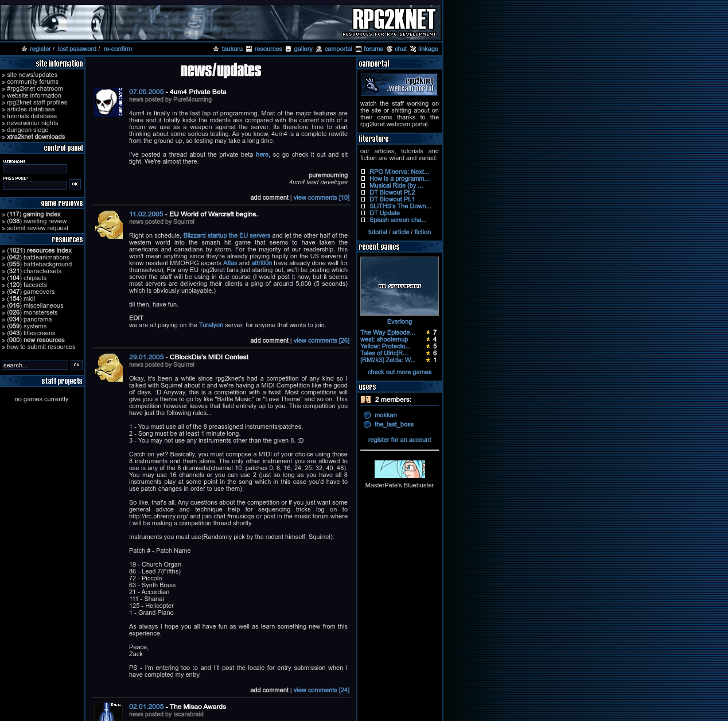The image size is (728, 721).
Task: Click the star rating icon for The Way Episode
Action: pos(428,332)
